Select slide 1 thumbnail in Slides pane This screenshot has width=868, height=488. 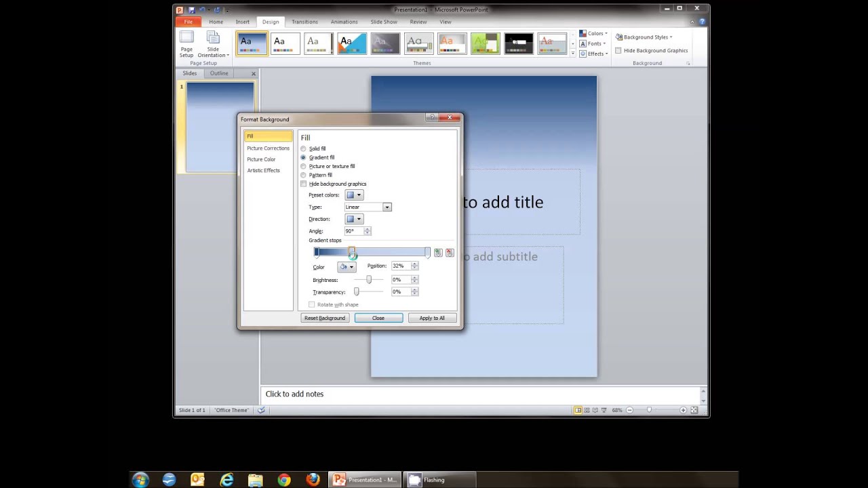pyautogui.click(x=220, y=127)
